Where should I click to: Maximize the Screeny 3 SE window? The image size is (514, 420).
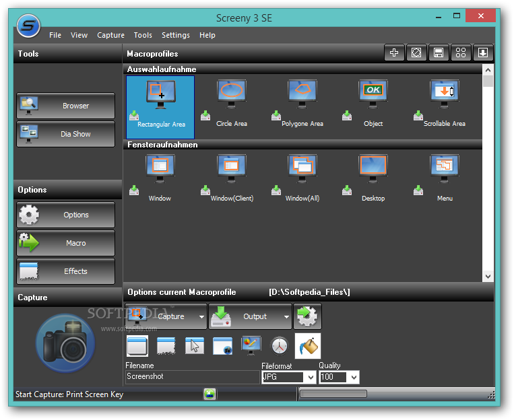(457, 15)
